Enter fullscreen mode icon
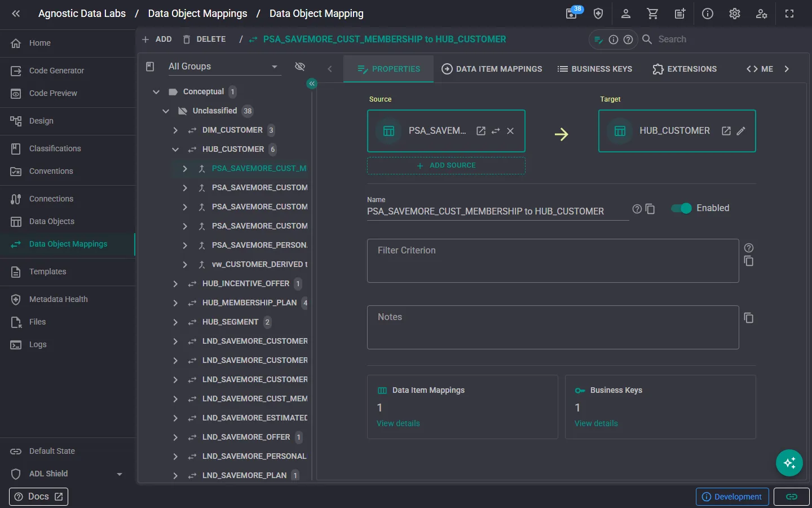Image resolution: width=812 pixels, height=508 pixels. click(789, 14)
